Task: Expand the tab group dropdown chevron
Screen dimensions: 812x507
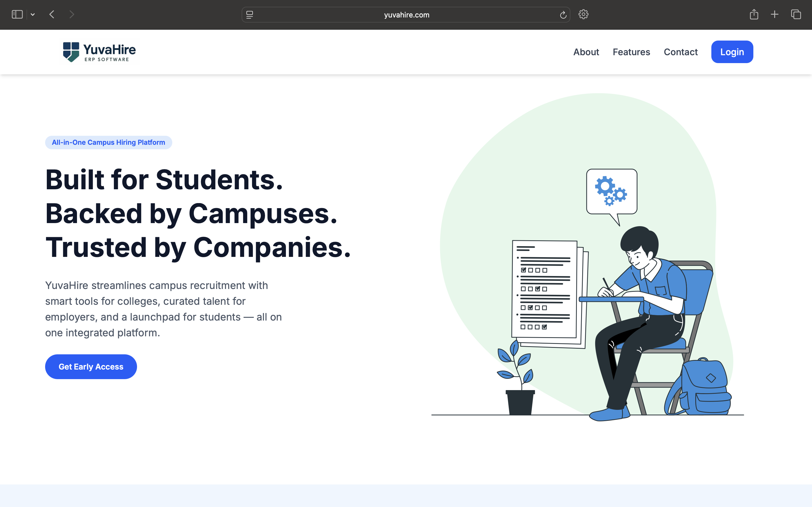Action: (33, 14)
